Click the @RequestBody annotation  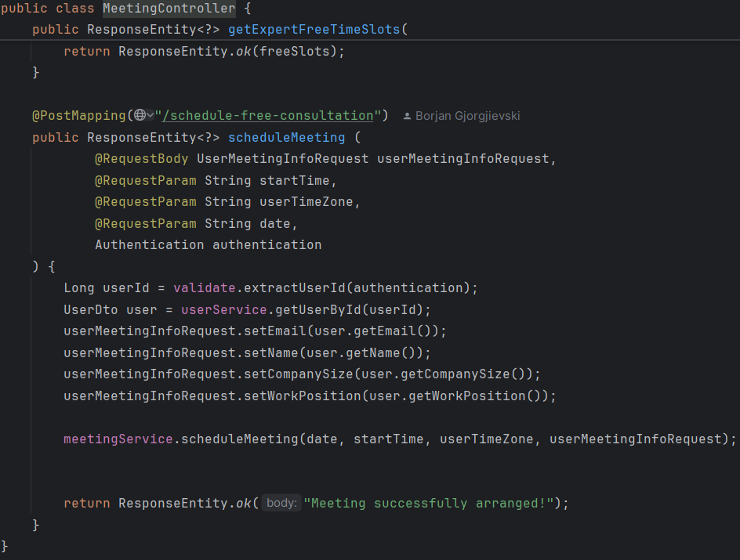[x=141, y=159]
